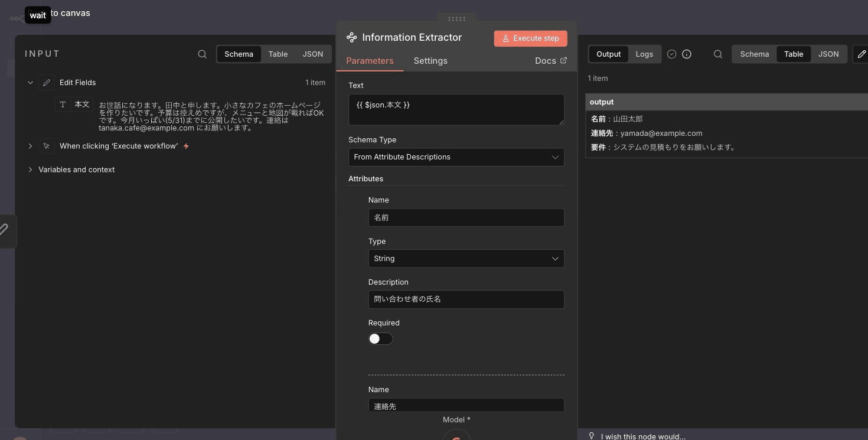Click the Edit Fields pencil node icon
Viewport: 868px width, 440px height.
click(47, 83)
